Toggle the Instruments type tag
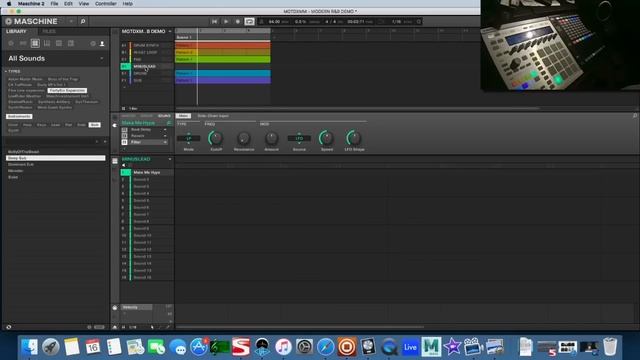This screenshot has width=640, height=360. coord(19,116)
